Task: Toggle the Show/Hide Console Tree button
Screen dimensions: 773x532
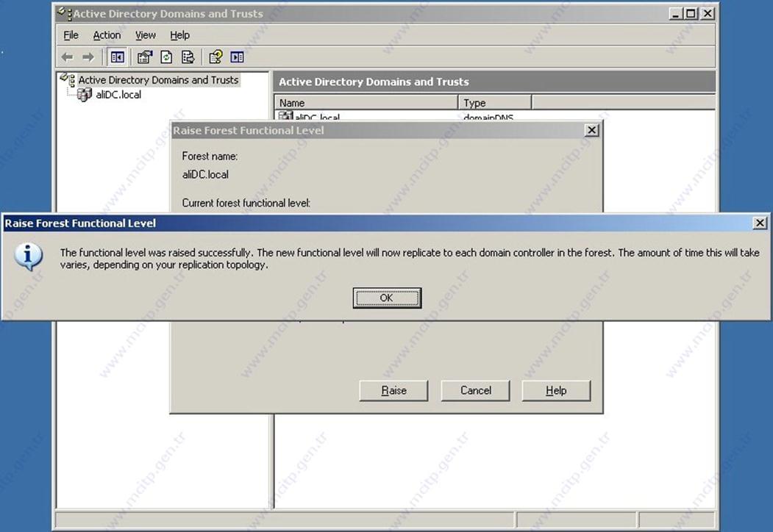Action: point(118,57)
